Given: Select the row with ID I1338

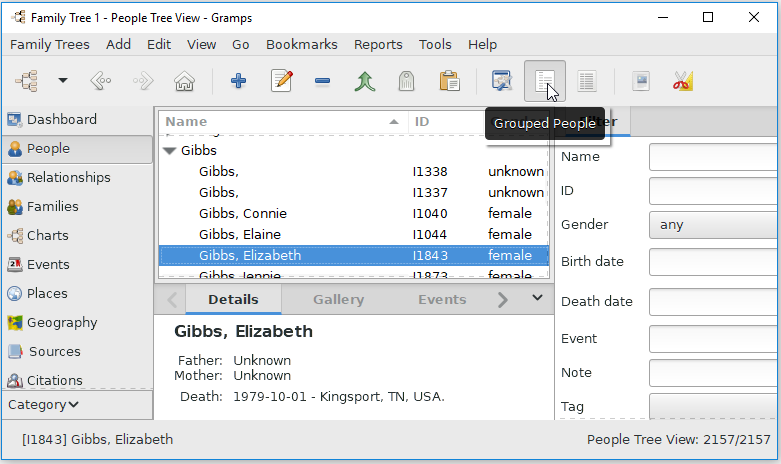Looking at the screenshot, I should coord(354,171).
